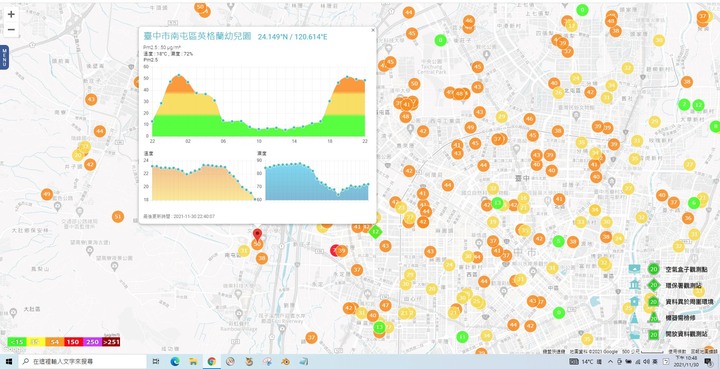Launch Blender from the taskbar
This screenshot has height=369, width=720.
(286, 362)
